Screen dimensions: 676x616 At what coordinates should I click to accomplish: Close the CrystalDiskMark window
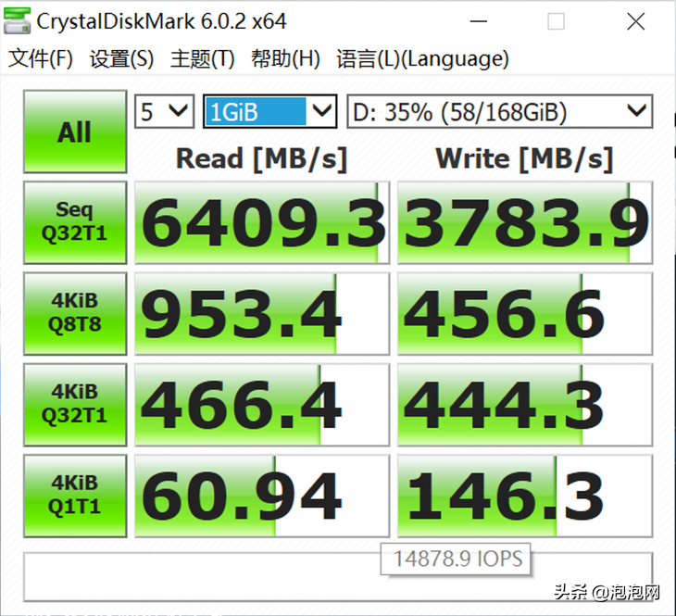click(636, 21)
